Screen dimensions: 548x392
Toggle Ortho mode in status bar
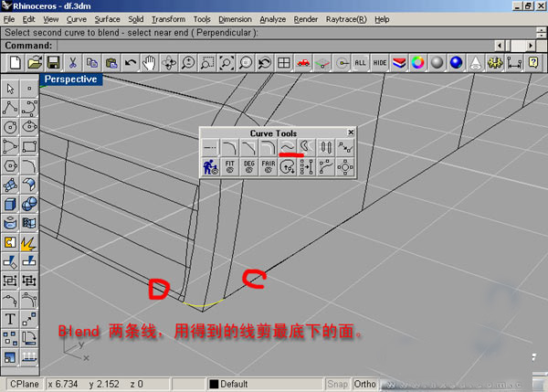(366, 384)
